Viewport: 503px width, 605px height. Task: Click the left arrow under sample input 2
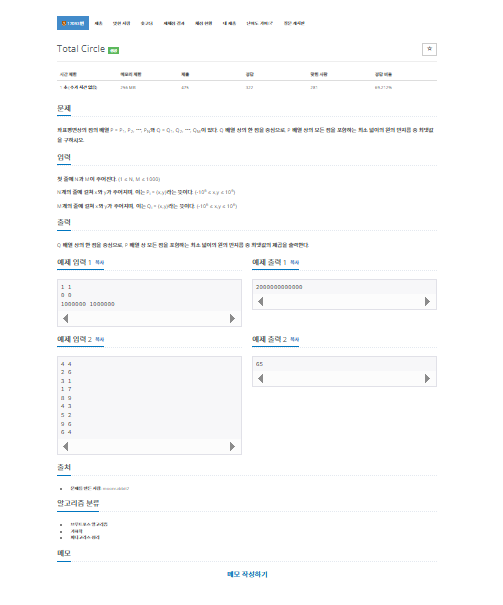(66, 446)
